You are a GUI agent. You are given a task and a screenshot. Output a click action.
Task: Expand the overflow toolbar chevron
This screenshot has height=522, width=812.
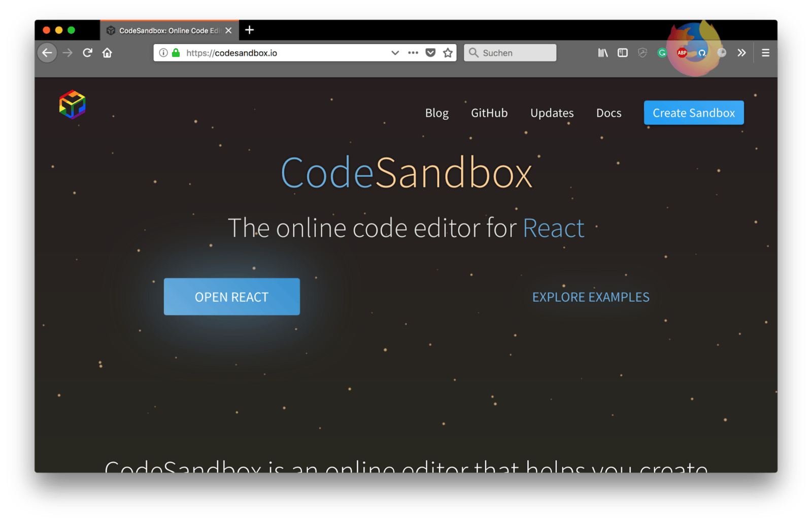pos(741,53)
